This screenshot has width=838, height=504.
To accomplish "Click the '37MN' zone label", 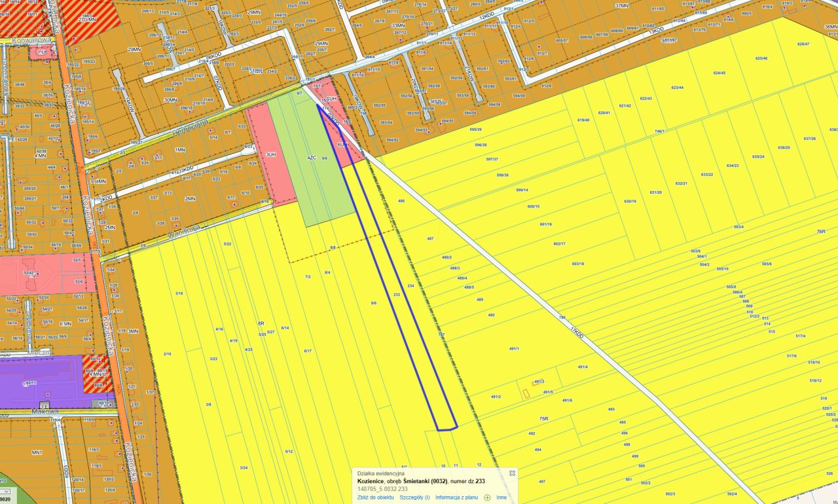I will pos(622,5).
